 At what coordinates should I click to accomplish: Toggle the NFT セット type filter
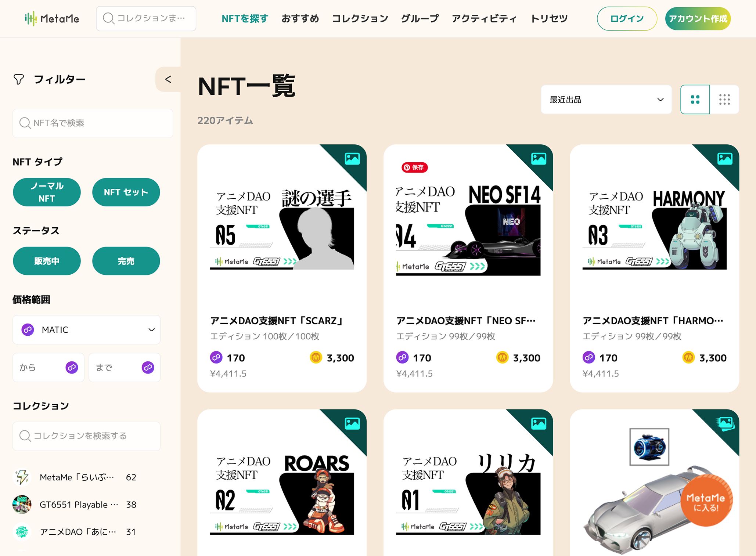pyautogui.click(x=126, y=192)
